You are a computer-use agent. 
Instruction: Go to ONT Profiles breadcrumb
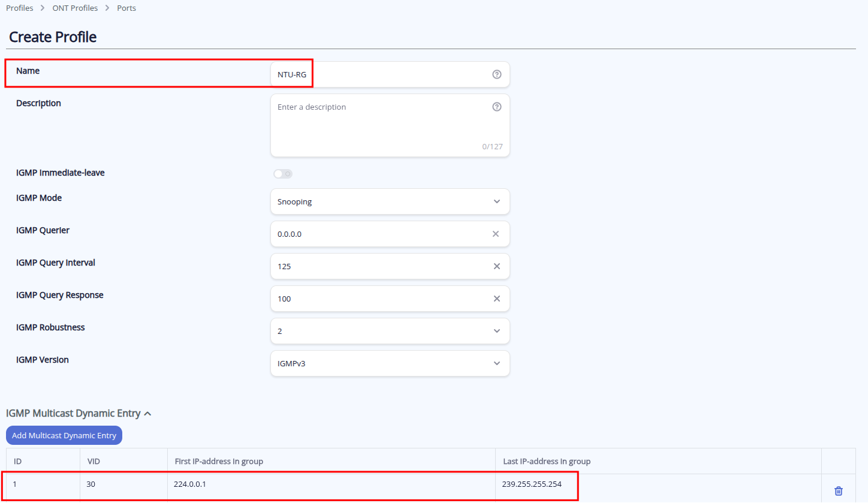coord(75,8)
